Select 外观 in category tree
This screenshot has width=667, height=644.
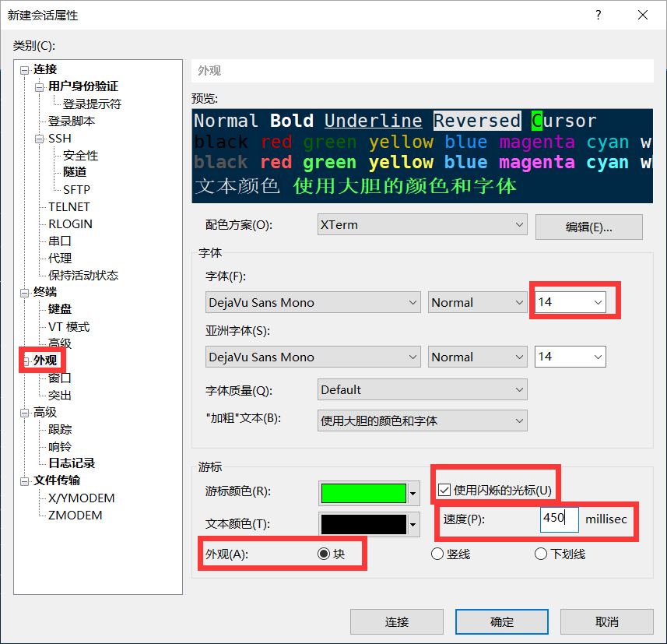(x=44, y=361)
